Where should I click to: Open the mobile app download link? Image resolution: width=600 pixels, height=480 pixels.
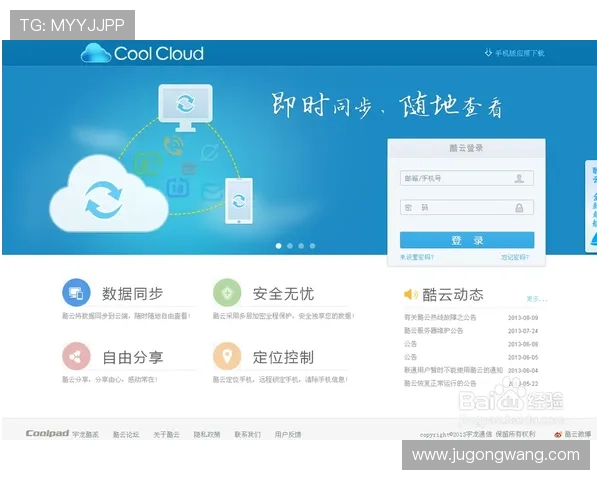point(519,53)
